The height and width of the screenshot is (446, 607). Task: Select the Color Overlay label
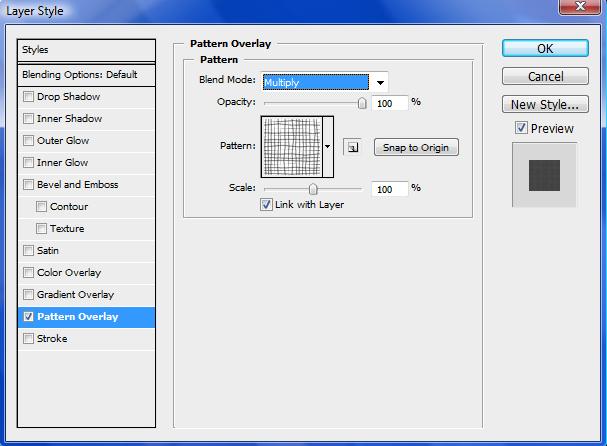(69, 273)
